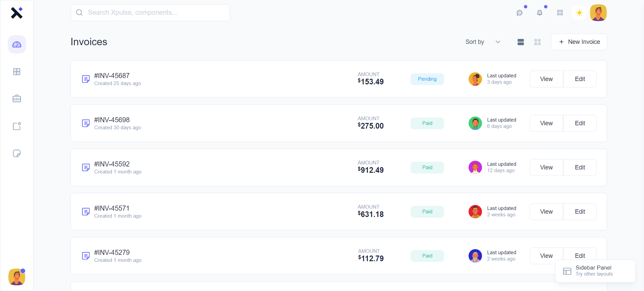Viewport: 644px width, 291px height.
Task: Click the invoice icon for #INV-45687
Action: (x=86, y=79)
